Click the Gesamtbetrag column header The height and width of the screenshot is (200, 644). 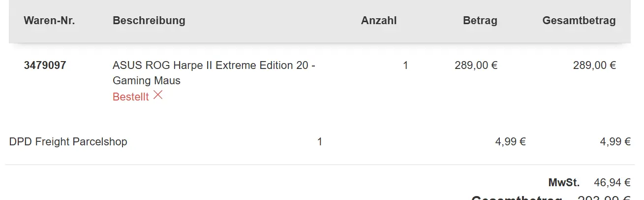(579, 21)
